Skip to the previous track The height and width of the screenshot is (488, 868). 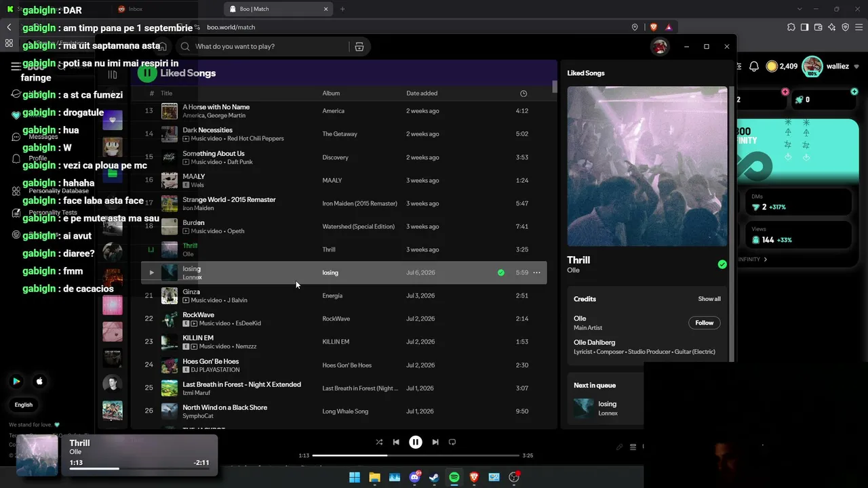point(396,442)
